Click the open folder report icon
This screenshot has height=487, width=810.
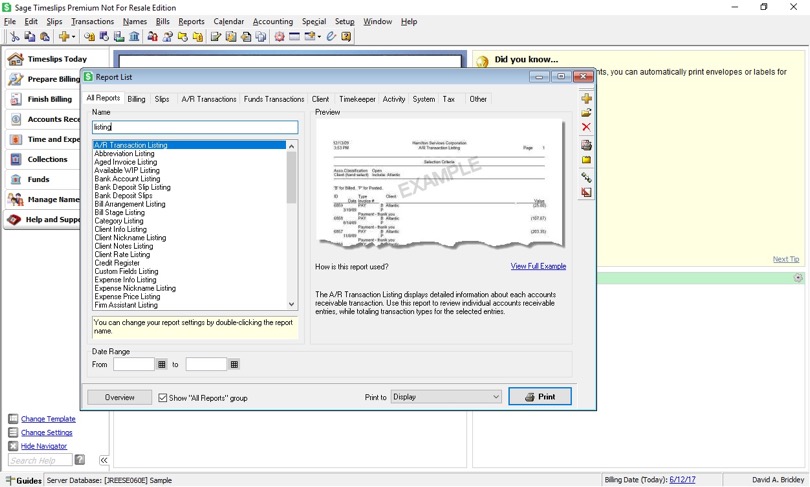586,113
